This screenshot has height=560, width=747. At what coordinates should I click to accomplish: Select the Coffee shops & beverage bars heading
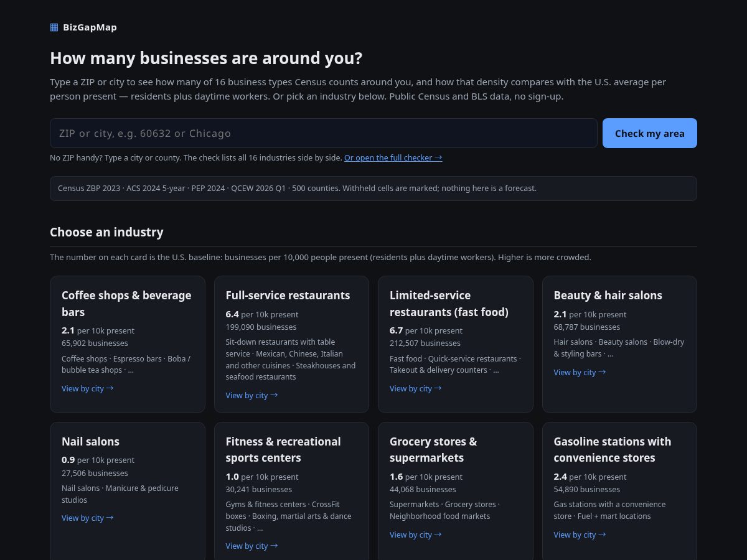(126, 304)
